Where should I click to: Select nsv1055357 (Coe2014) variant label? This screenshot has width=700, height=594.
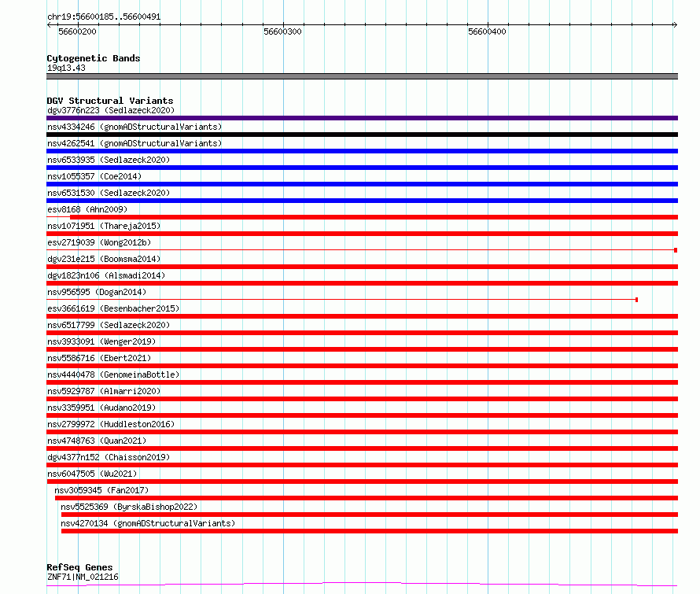[94, 176]
